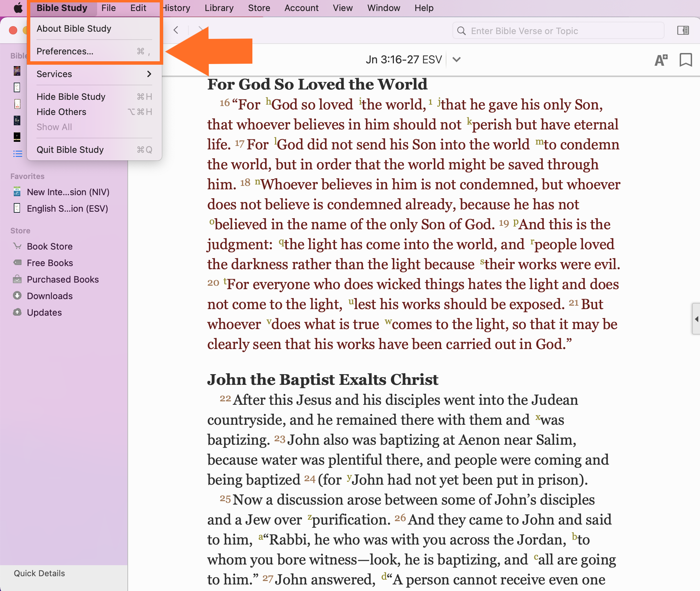
Task: Click the bookmark icon in the toolbar
Action: coord(685,60)
